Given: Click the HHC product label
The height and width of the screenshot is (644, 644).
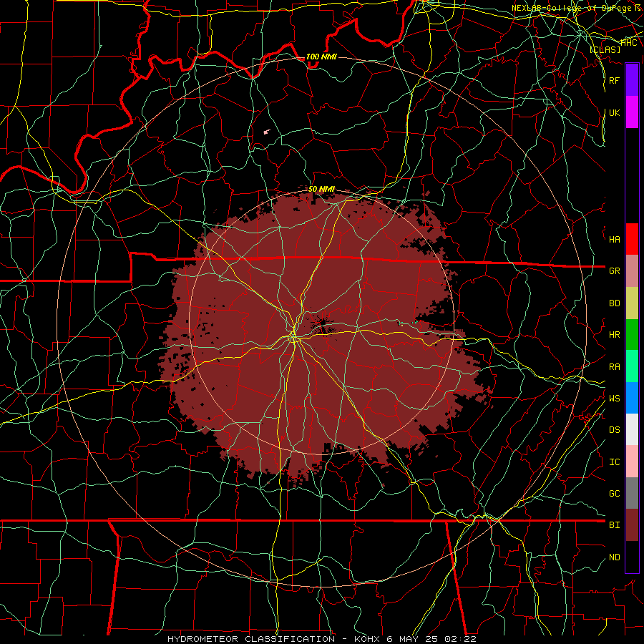Looking at the screenshot, I should click(628, 42).
